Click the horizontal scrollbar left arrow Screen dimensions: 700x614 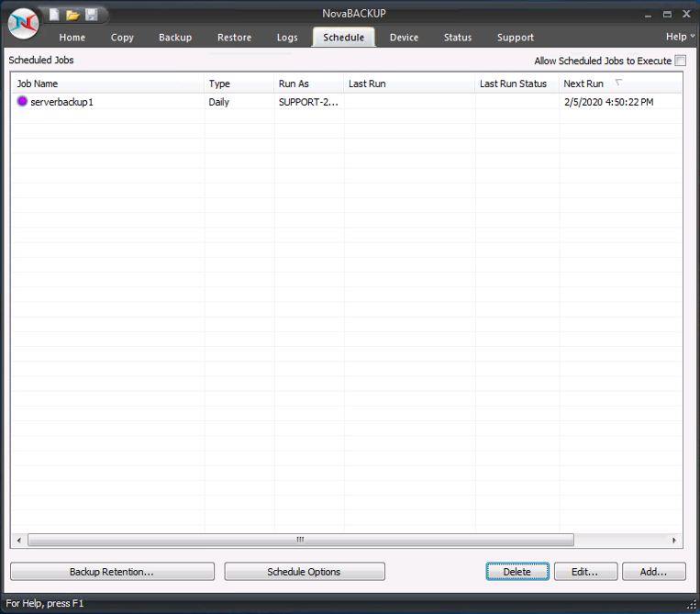[18, 541]
